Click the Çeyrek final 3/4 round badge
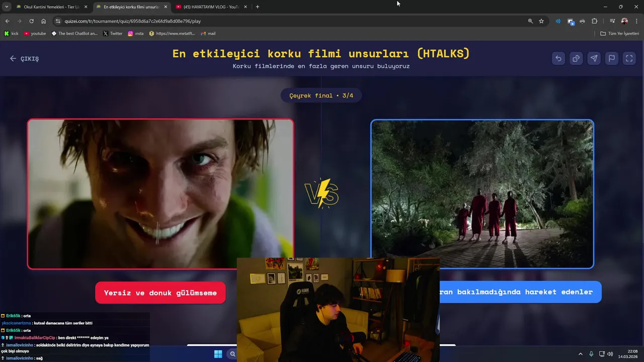This screenshot has width=644, height=362. tap(321, 96)
